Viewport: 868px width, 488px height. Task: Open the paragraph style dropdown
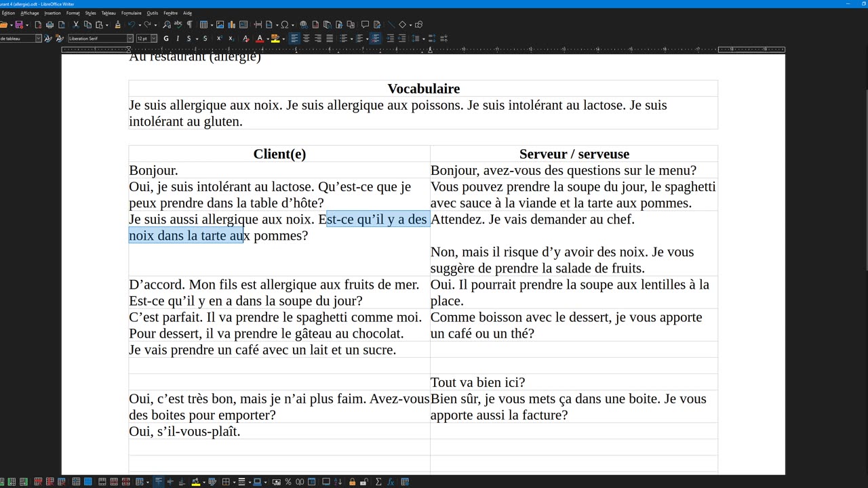(x=38, y=39)
